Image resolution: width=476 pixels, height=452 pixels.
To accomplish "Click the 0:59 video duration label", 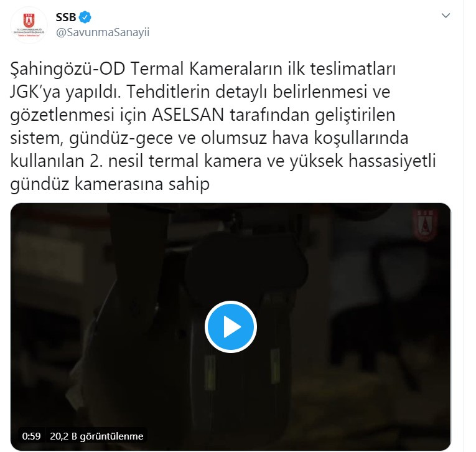I will point(31,436).
